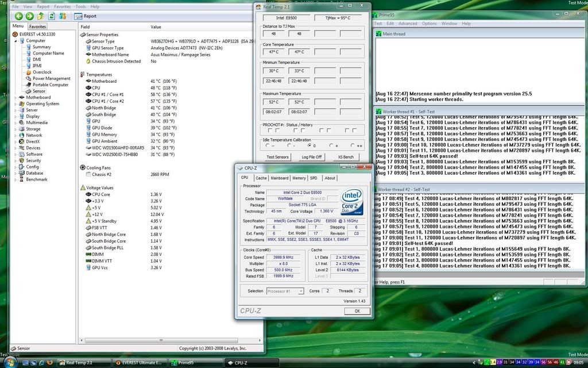
Task: Switch to the Mainboard tab in CPU-Z
Action: click(280, 178)
